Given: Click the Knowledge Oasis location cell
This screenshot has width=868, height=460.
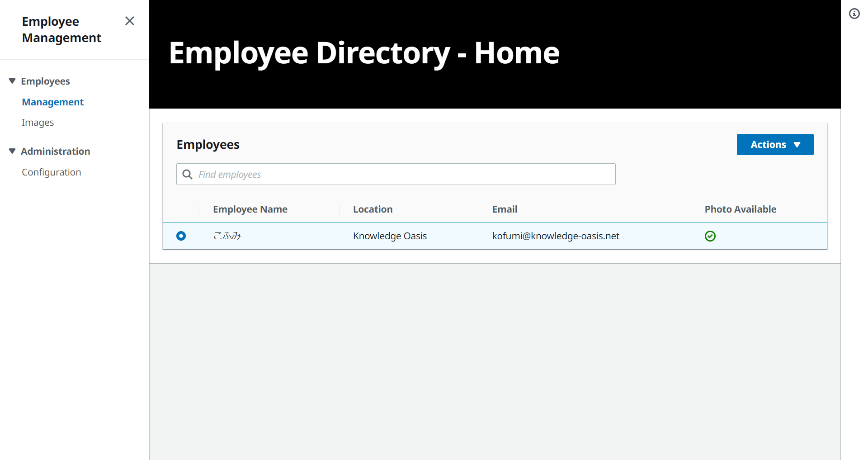Looking at the screenshot, I should click(x=390, y=236).
